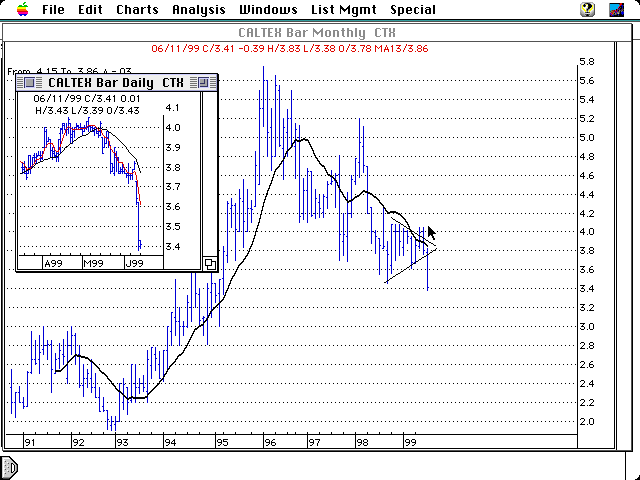
Task: Open the Special menu
Action: [x=413, y=9]
